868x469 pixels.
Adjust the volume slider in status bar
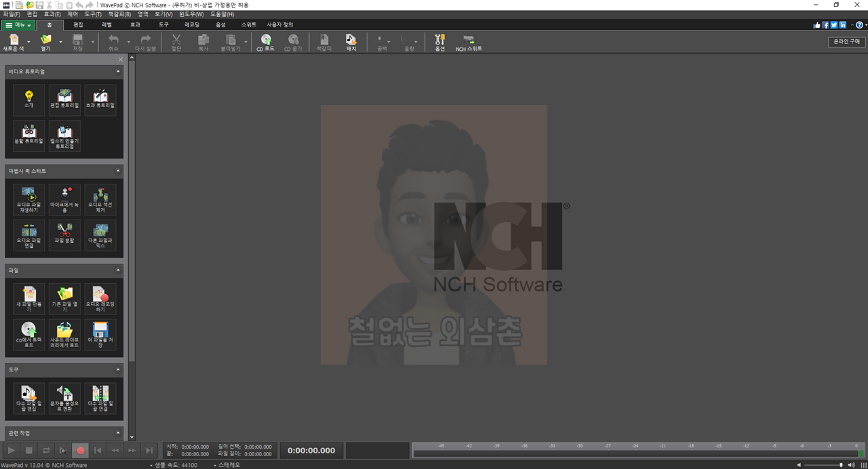[x=823, y=465]
